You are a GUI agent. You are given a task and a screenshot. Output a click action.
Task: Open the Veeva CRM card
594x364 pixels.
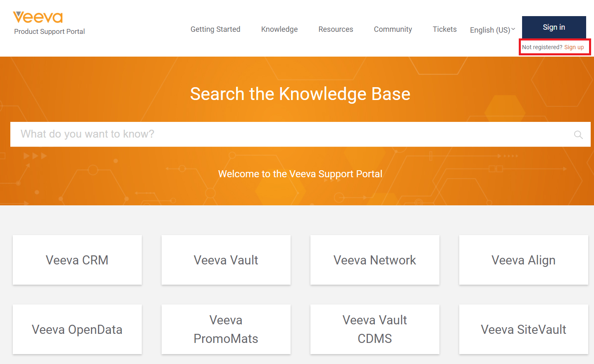[77, 260]
